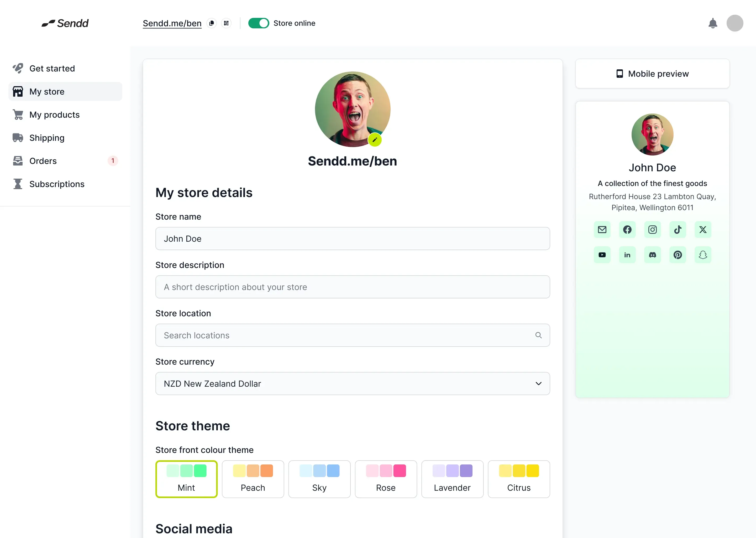Choose the Rose colour theme
This screenshot has width=756, height=538.
point(386,479)
